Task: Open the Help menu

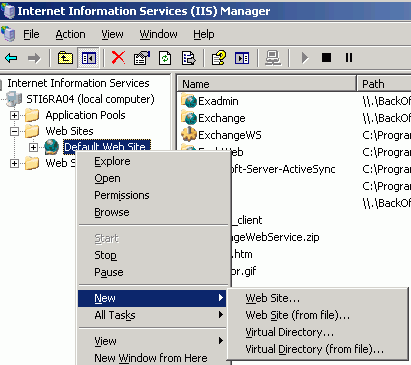Action: [204, 34]
